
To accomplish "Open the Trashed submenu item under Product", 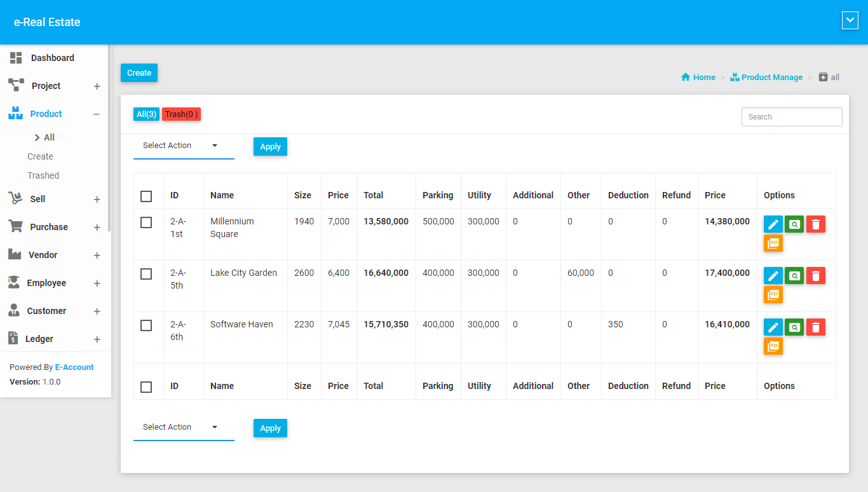I will (x=43, y=175).
